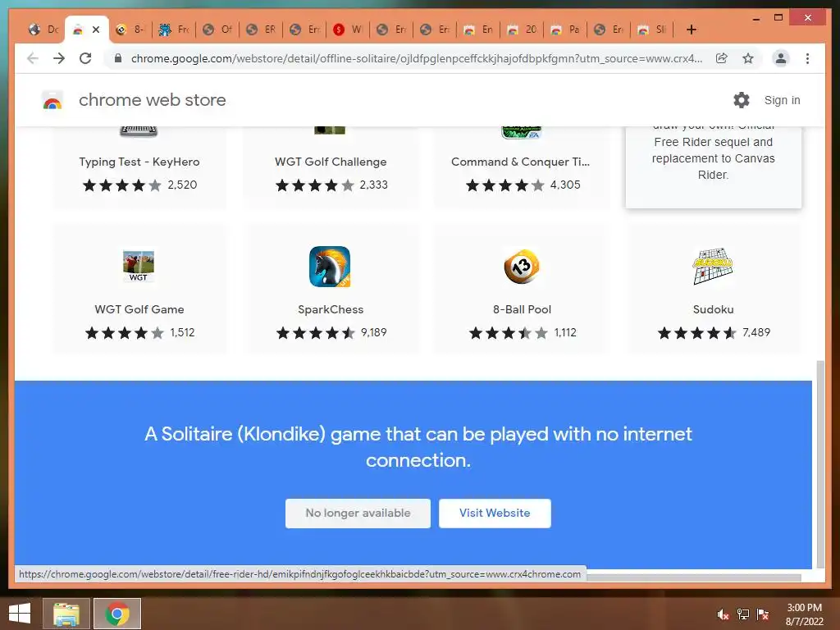
Task: Click the Sudoku title text
Action: 713,309
